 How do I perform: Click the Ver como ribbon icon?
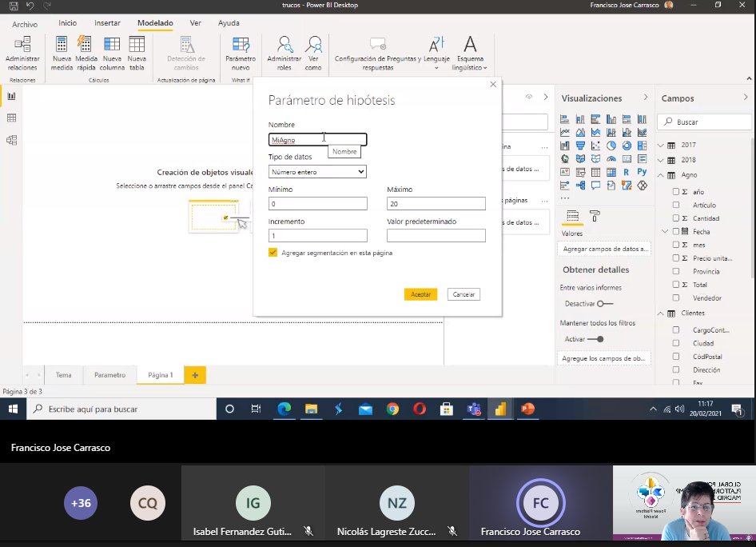[313, 54]
